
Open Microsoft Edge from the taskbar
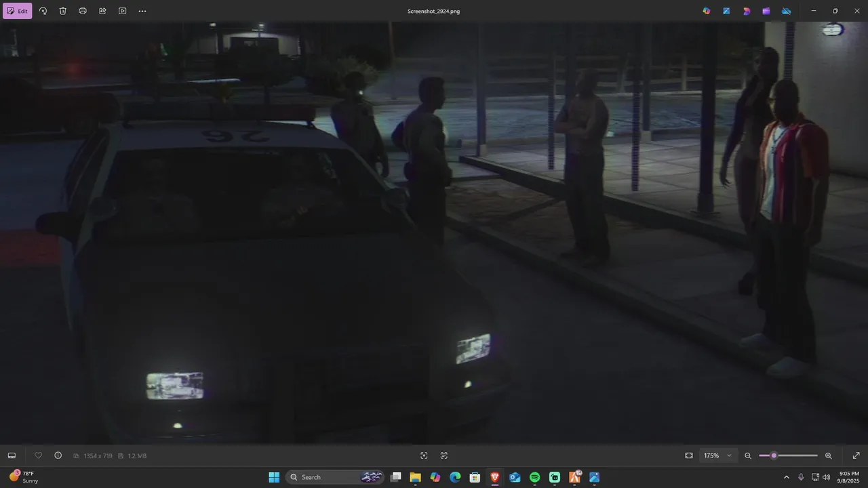tap(455, 477)
